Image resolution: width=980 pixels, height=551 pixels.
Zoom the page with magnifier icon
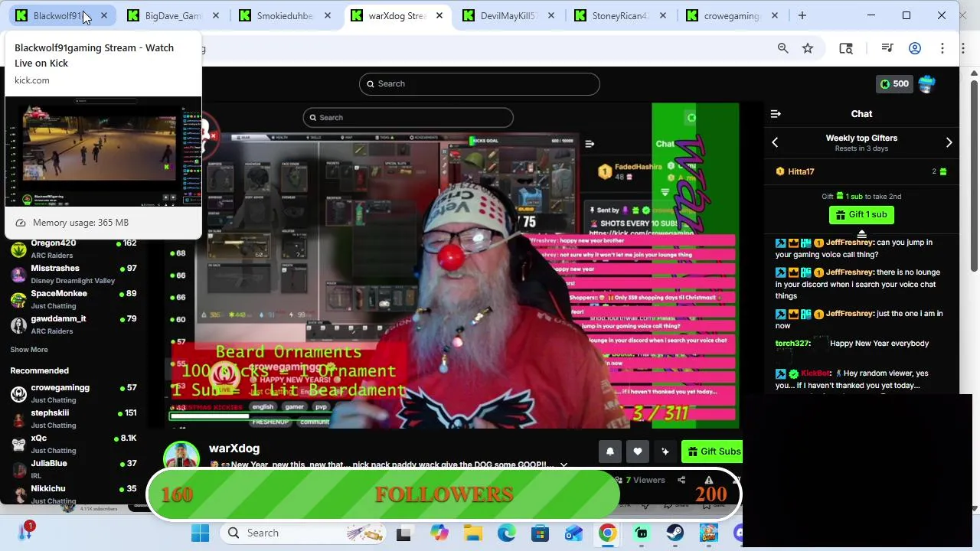[782, 48]
